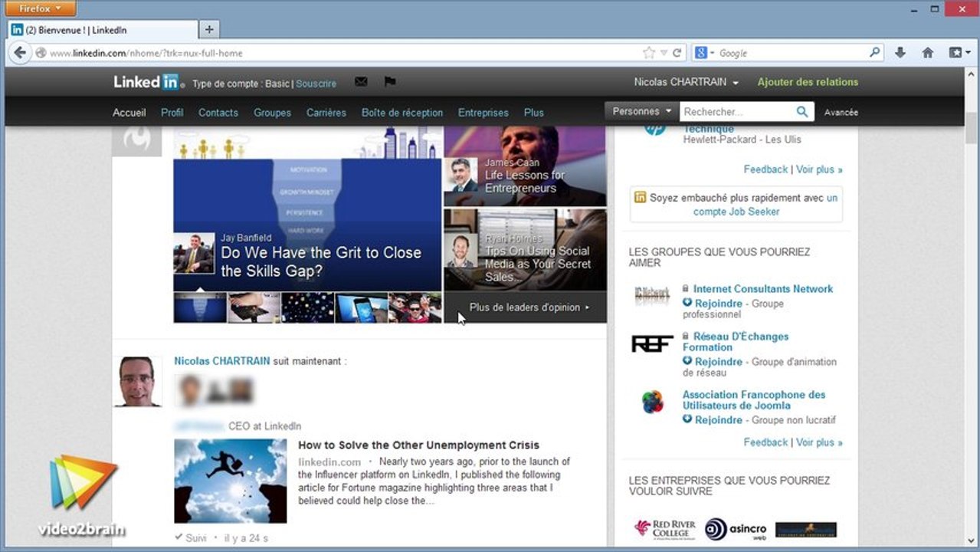980x552 pixels.
Task: Open the Carrières menu item
Action: (326, 112)
